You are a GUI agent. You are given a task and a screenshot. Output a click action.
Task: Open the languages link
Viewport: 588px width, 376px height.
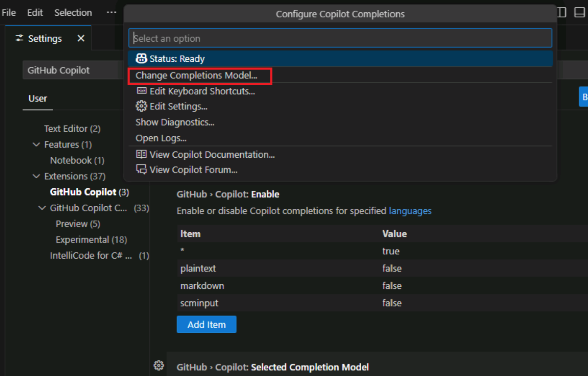coord(410,211)
